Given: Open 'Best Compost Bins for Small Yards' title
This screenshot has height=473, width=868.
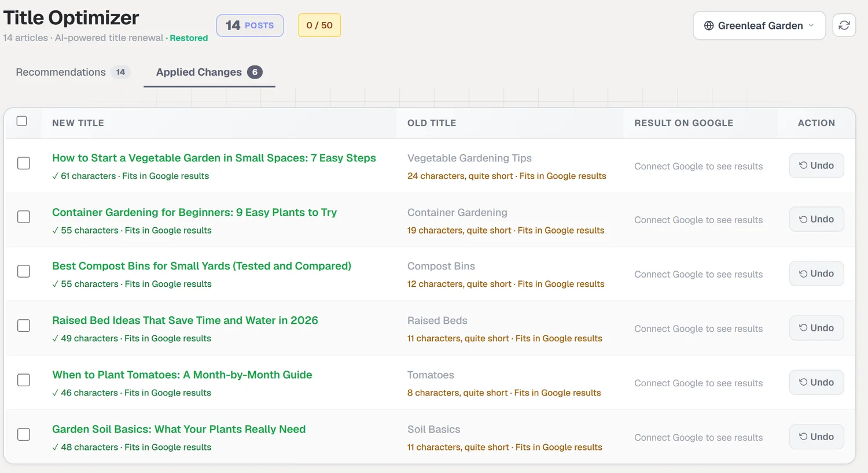Looking at the screenshot, I should click(201, 266).
